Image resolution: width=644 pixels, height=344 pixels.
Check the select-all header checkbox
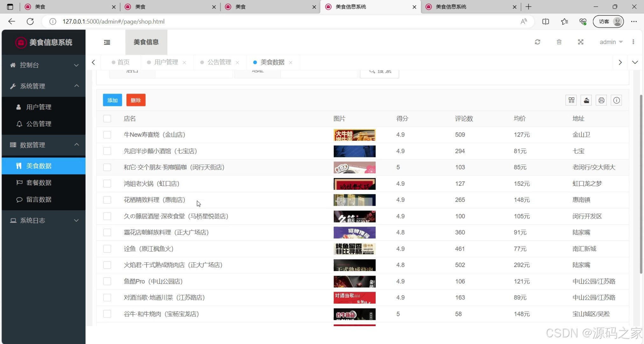coord(107,118)
